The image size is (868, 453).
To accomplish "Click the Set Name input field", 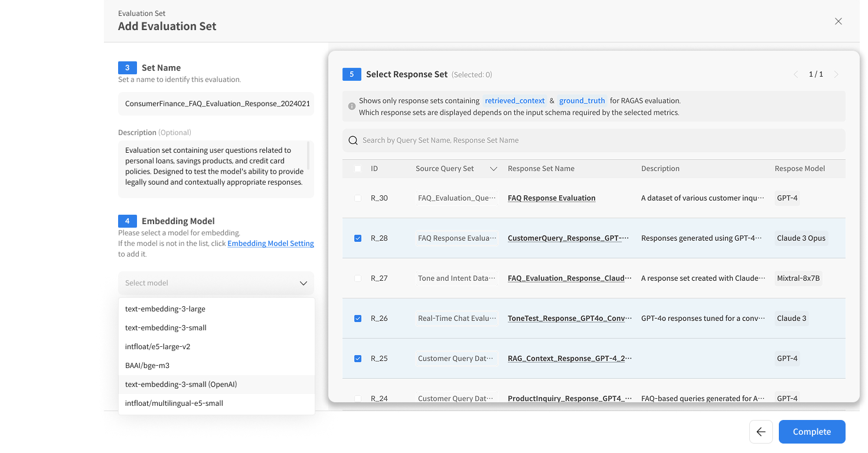I will [216, 103].
